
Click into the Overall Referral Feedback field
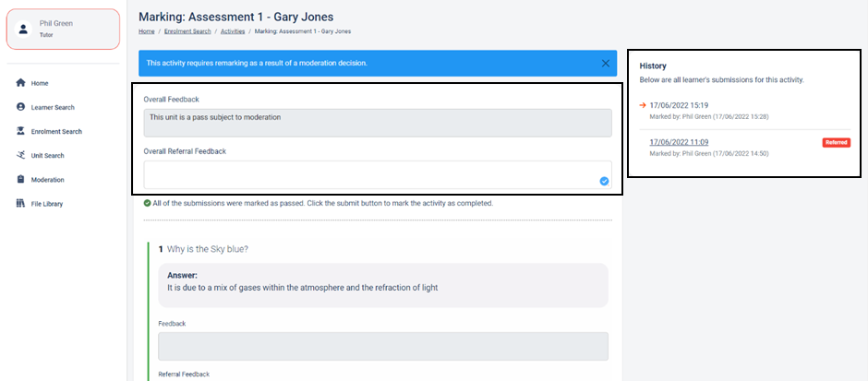click(x=378, y=174)
